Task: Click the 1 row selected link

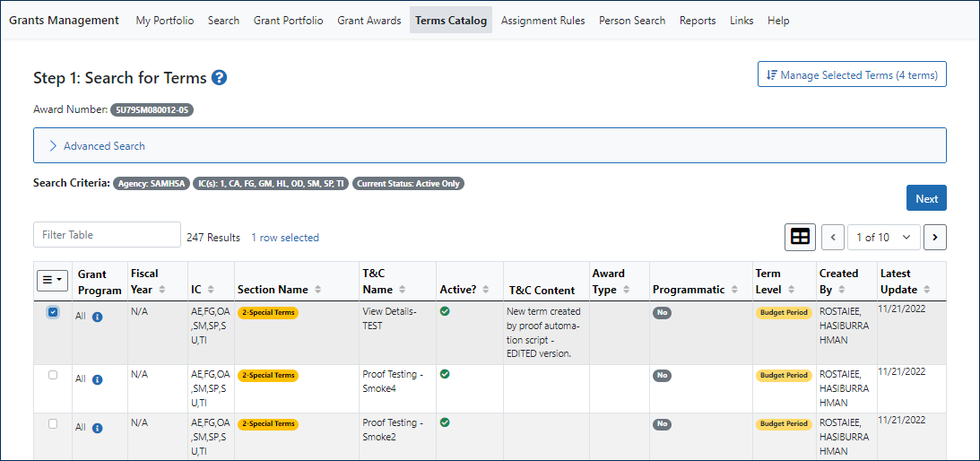Action: 285,238
